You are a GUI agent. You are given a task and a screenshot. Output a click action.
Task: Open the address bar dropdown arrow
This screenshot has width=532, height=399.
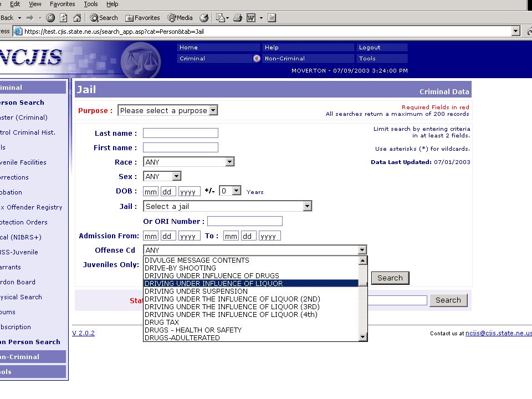pyautogui.click(x=516, y=31)
